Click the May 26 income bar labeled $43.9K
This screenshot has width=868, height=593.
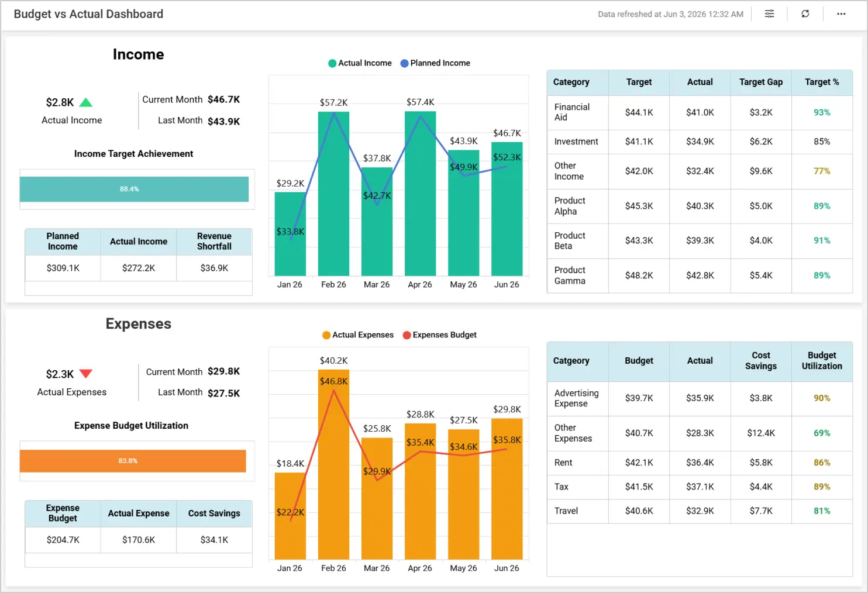point(463,213)
